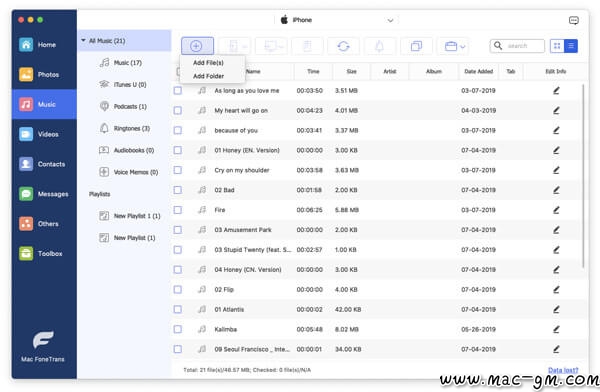Collapse the All Music (21) tree

point(83,41)
